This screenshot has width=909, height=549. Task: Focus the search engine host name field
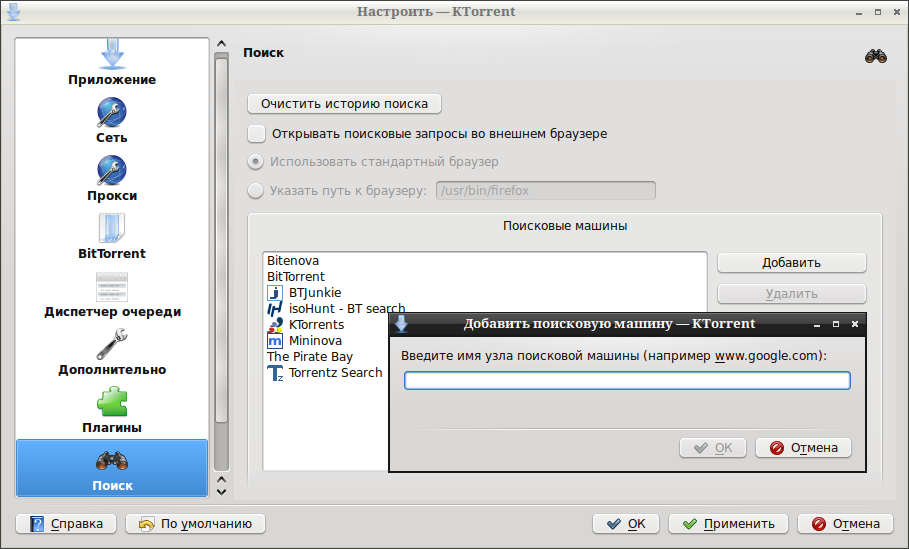click(x=627, y=380)
